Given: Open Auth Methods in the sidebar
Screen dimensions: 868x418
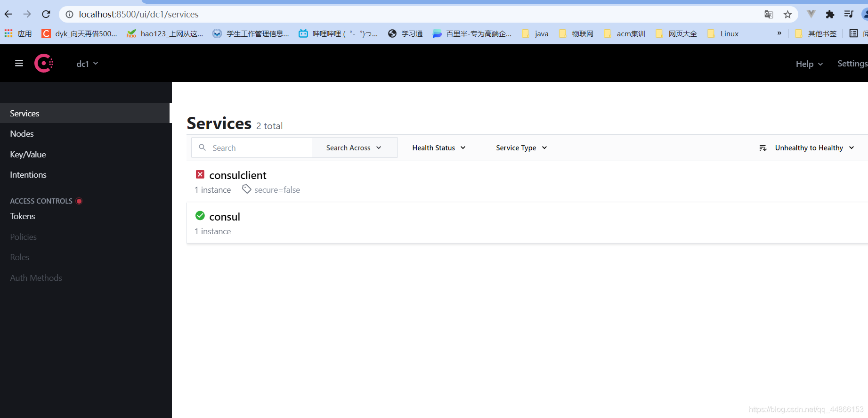Looking at the screenshot, I should click(x=86, y=278).
